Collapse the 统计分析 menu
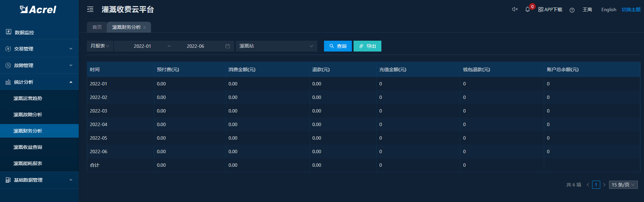644x202 pixels. 39,82
